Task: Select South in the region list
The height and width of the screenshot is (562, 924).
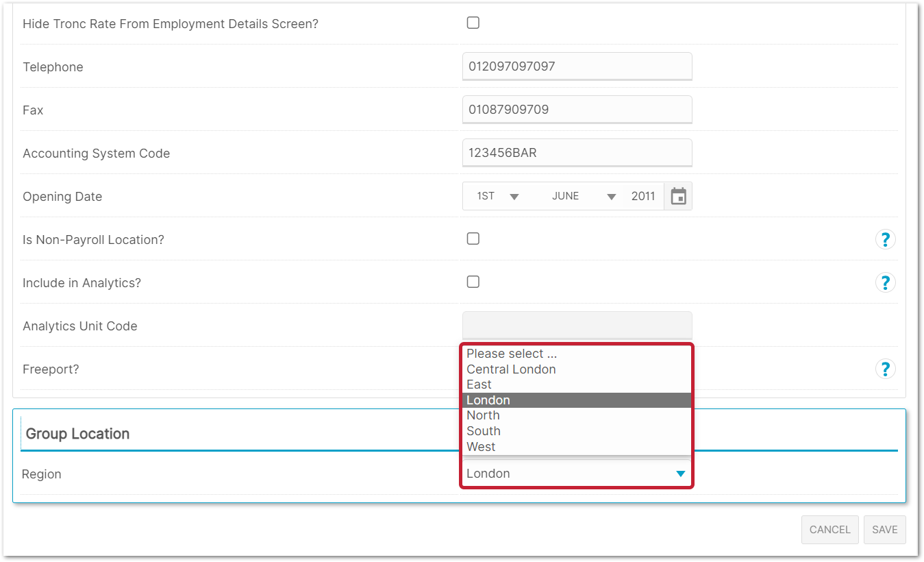Action: pos(484,431)
